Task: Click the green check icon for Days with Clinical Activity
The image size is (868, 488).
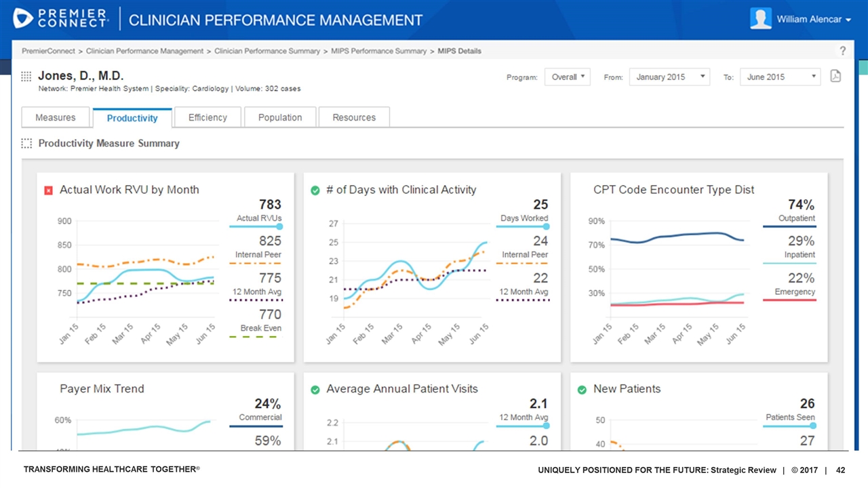Action: (x=315, y=190)
